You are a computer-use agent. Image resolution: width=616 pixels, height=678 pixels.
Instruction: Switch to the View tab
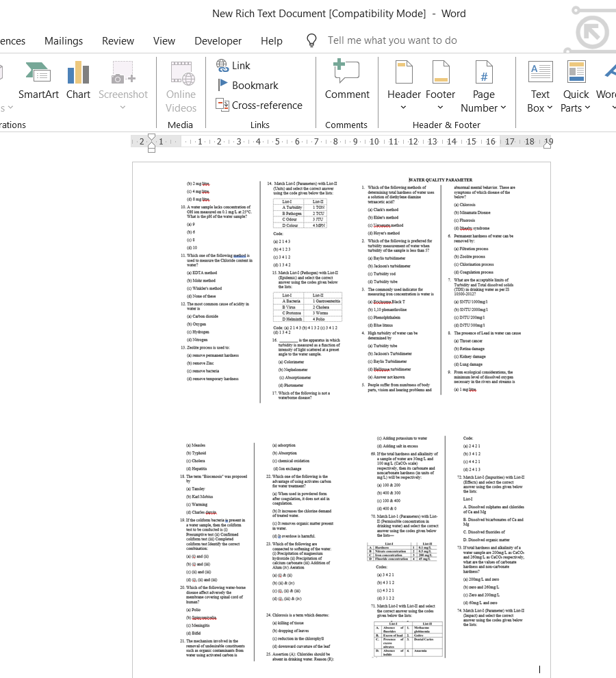(x=164, y=40)
